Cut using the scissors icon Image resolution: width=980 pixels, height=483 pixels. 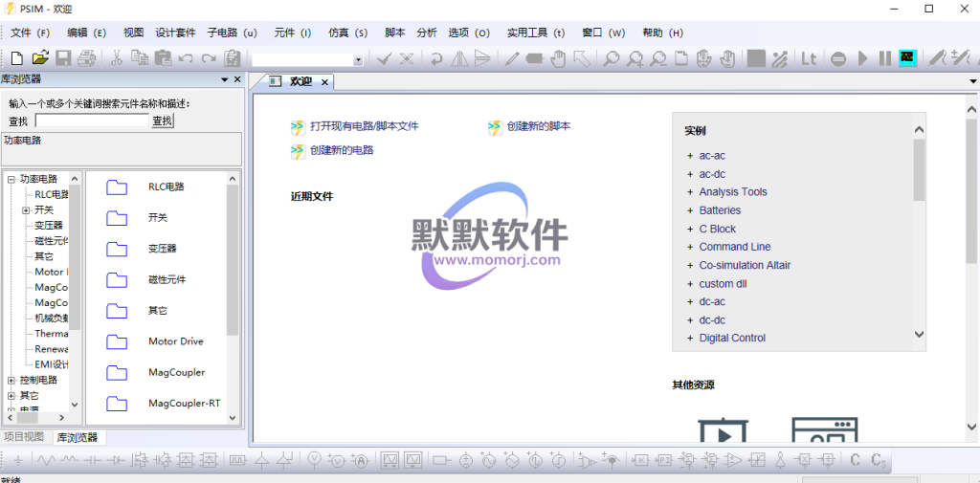coord(116,58)
